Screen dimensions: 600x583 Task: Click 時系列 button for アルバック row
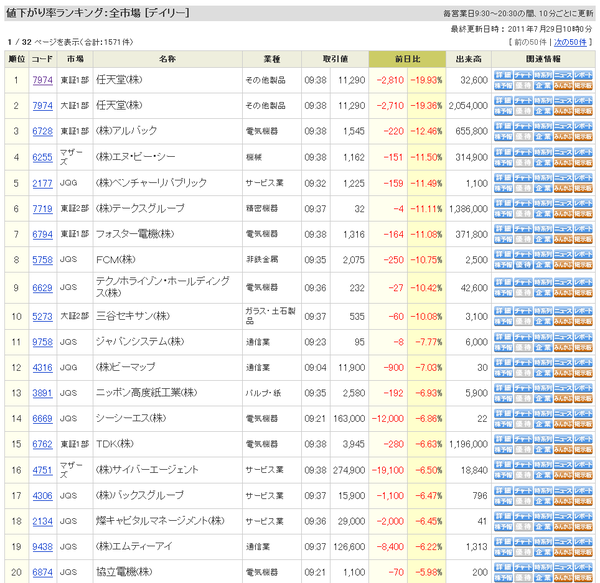pyautogui.click(x=543, y=126)
